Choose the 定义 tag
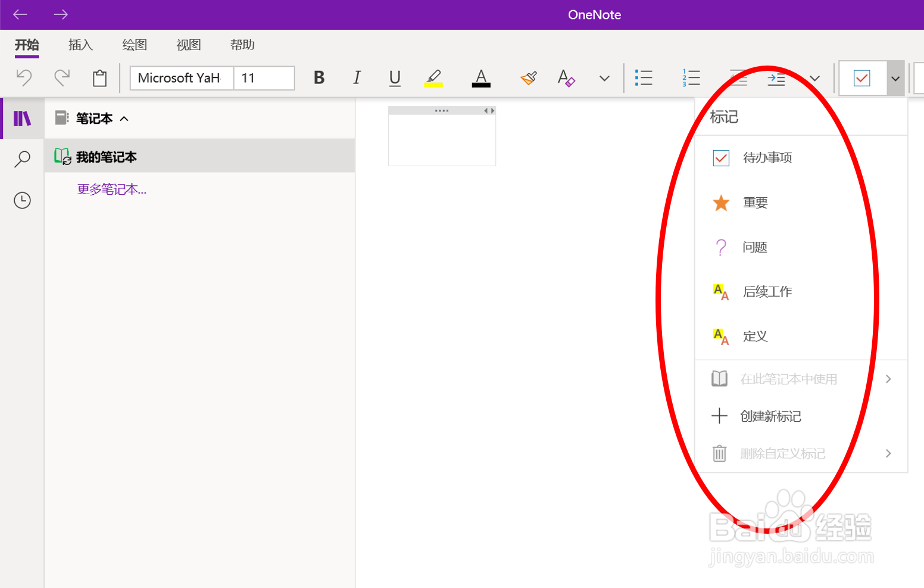 pos(801,337)
